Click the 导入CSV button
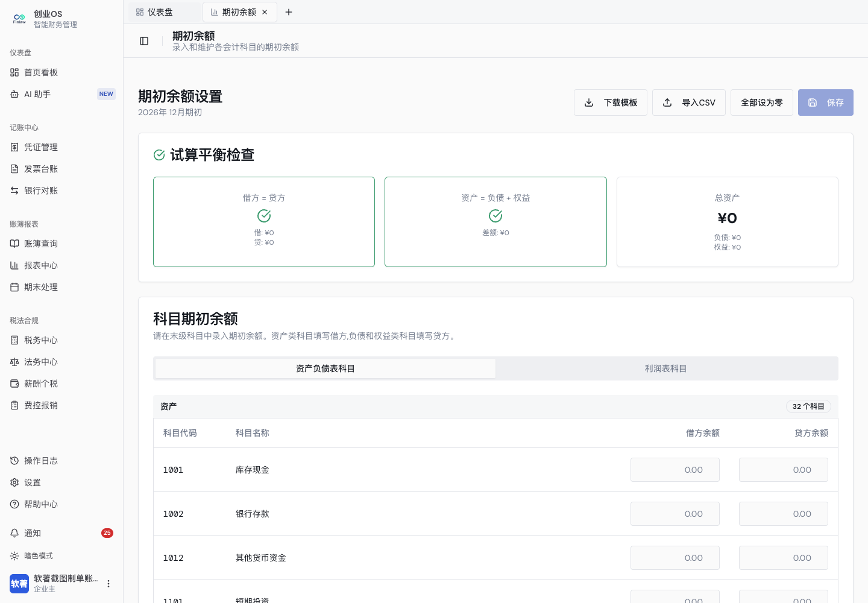Screen dimensions: 868x603 689,103
